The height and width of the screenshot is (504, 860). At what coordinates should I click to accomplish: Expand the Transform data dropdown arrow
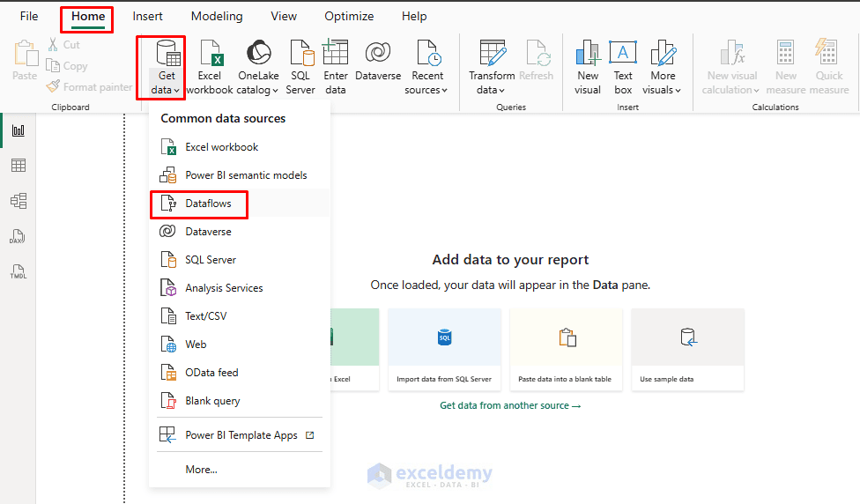tap(501, 91)
